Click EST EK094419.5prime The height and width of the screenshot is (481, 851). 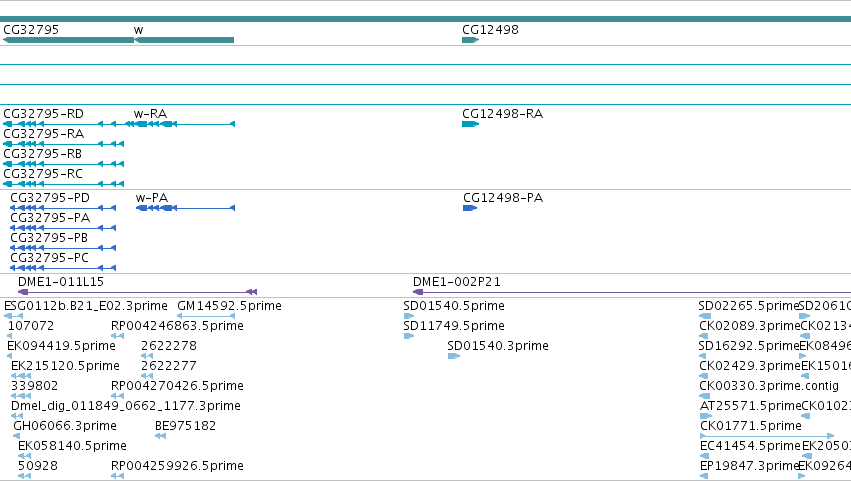point(10,356)
